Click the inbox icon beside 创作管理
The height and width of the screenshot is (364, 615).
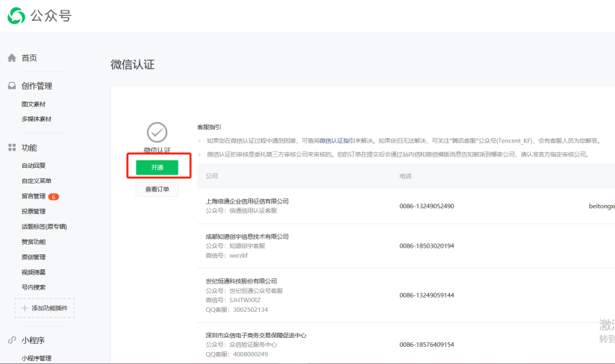(12, 86)
